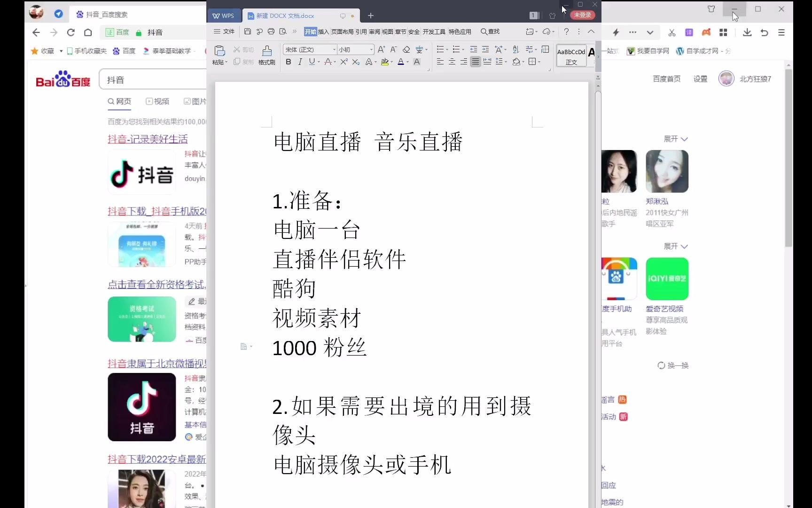Click the browser purple translate icon
The height and width of the screenshot is (508, 812).
point(689,32)
